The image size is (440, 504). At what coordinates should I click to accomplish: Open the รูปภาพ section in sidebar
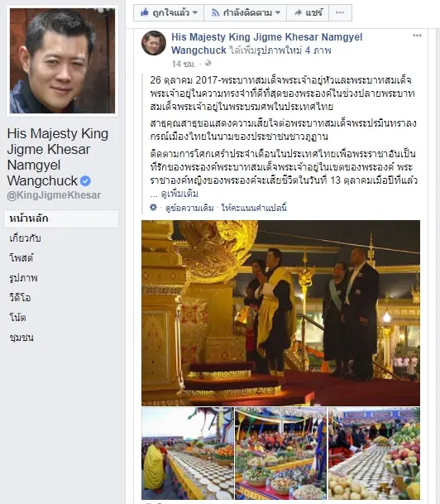[23, 278]
